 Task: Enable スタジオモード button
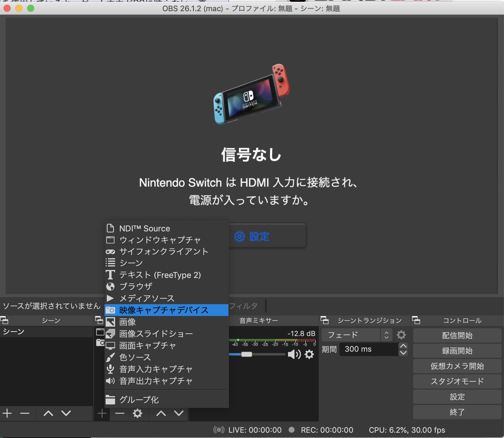pos(457,381)
